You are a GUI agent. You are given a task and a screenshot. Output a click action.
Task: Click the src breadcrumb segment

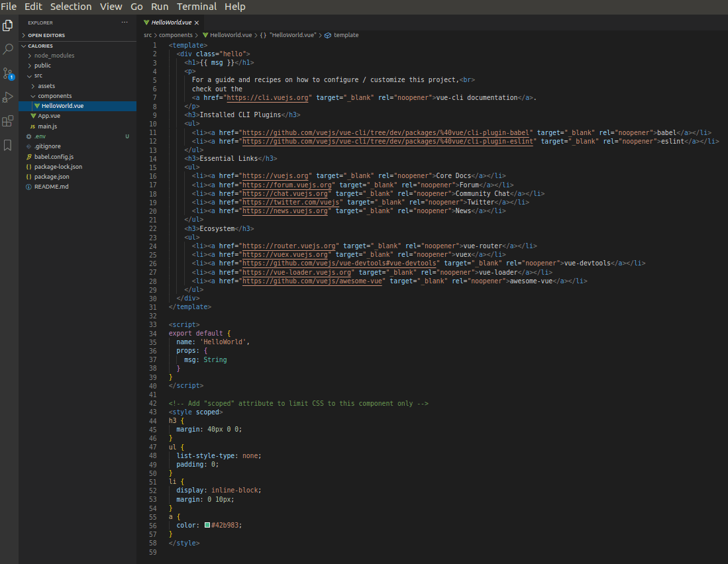[x=148, y=35]
